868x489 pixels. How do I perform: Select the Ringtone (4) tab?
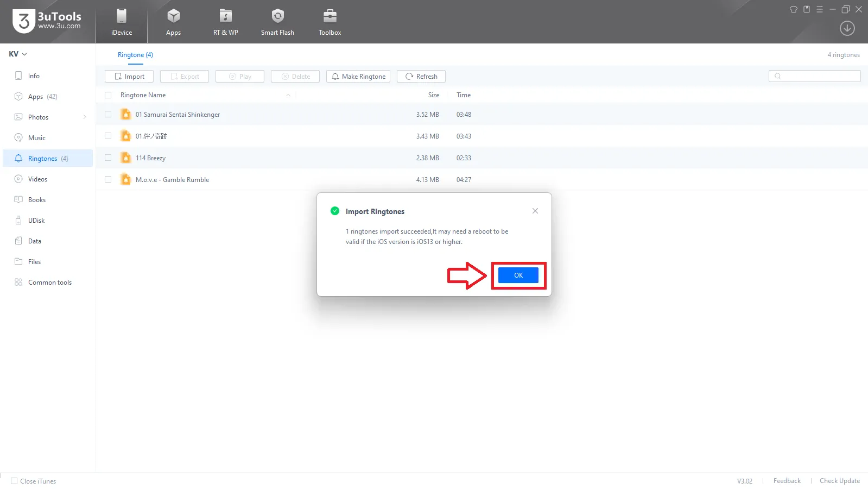point(135,55)
